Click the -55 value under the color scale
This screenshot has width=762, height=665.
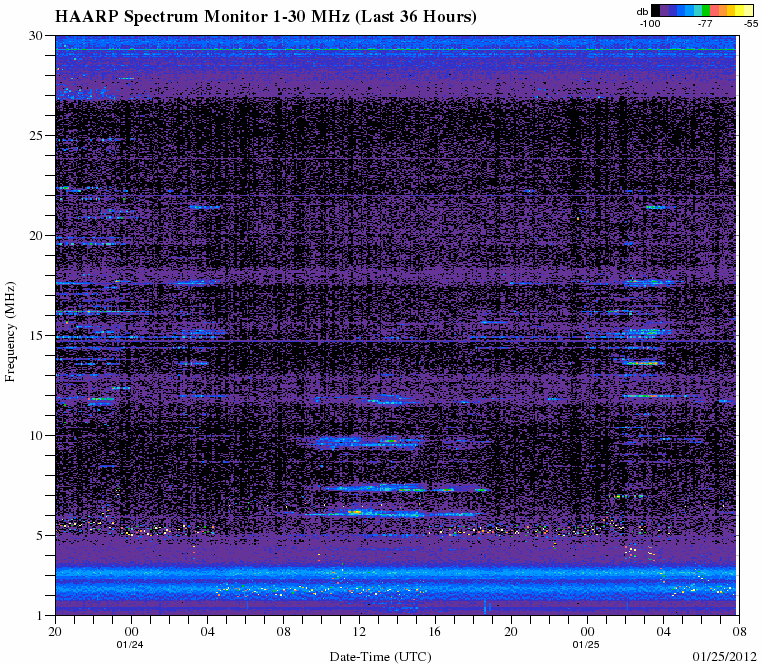click(751, 23)
